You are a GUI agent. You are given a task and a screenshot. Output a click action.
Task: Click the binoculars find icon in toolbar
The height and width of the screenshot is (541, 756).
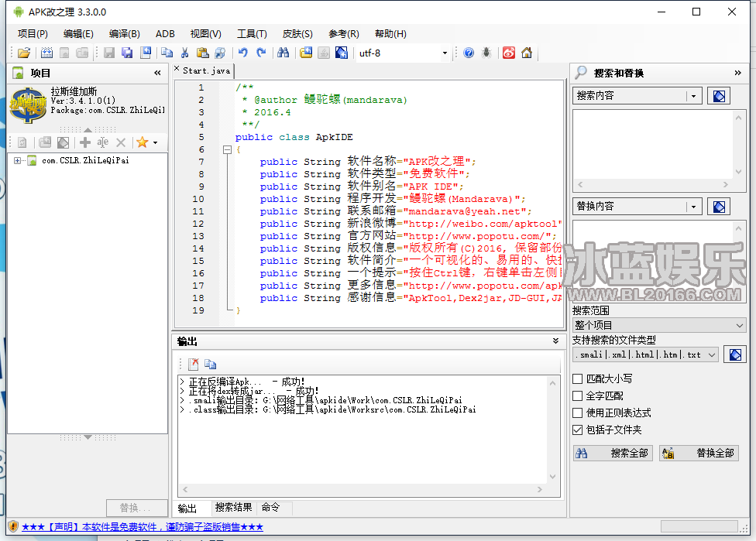283,53
